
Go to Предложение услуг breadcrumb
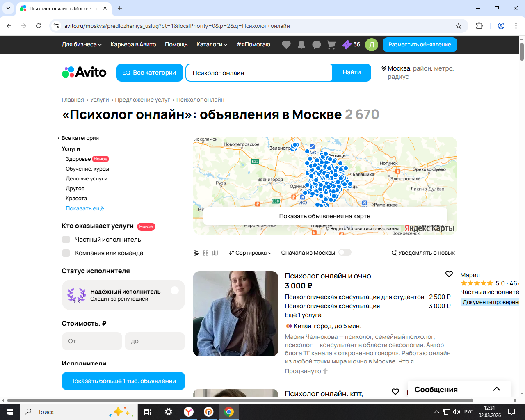point(143,100)
